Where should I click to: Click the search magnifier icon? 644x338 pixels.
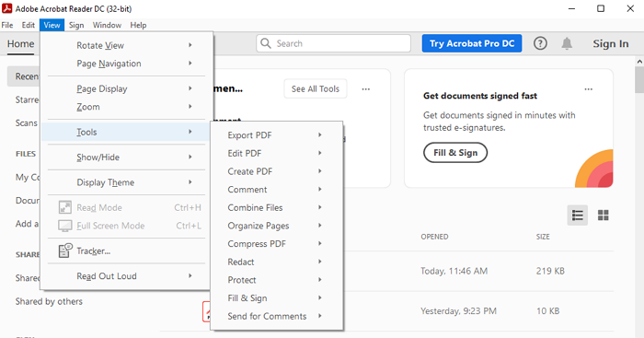click(x=266, y=43)
